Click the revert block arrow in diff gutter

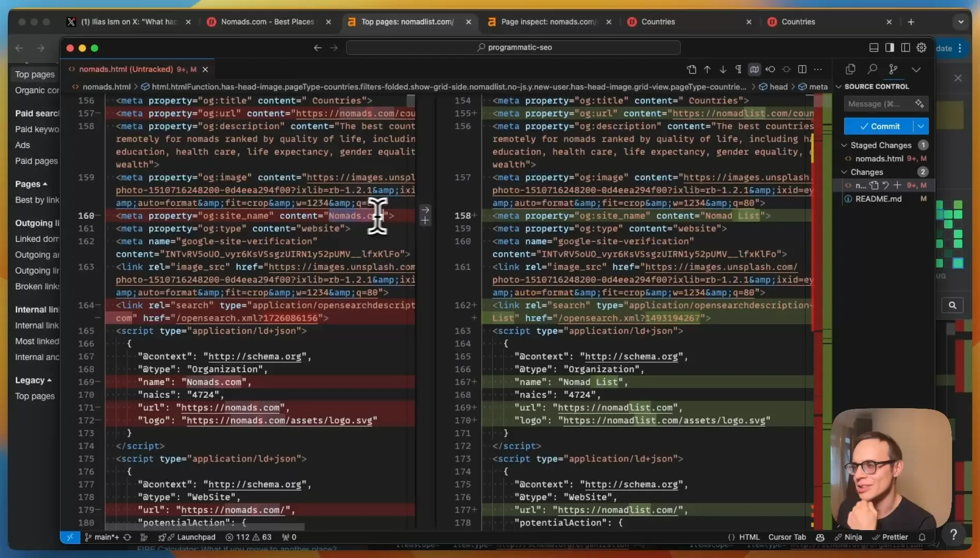(425, 210)
